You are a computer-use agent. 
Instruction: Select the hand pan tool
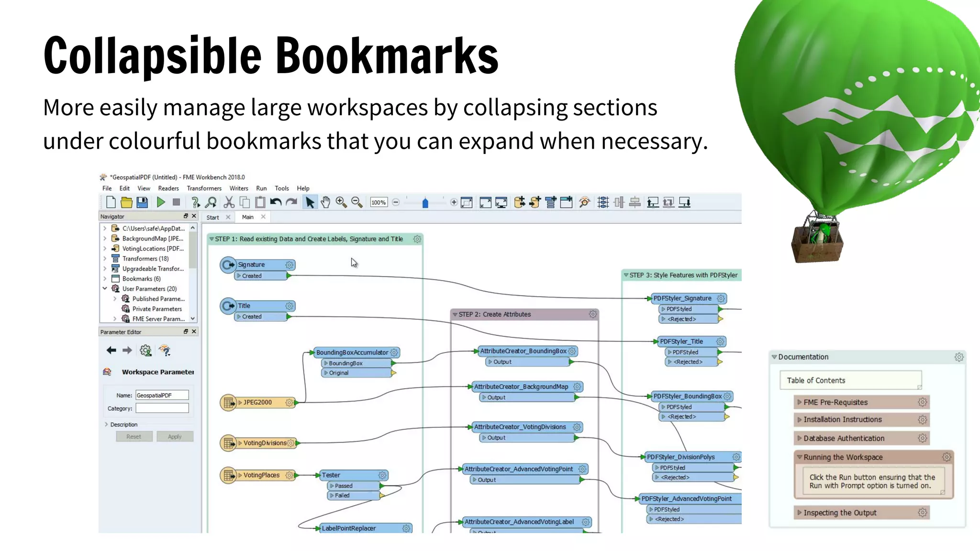(x=325, y=202)
